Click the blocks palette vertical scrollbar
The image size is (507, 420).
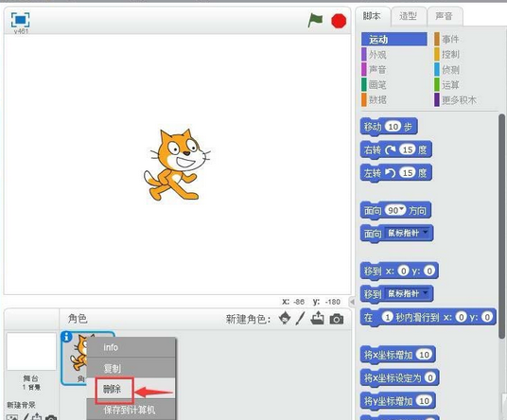(501, 226)
